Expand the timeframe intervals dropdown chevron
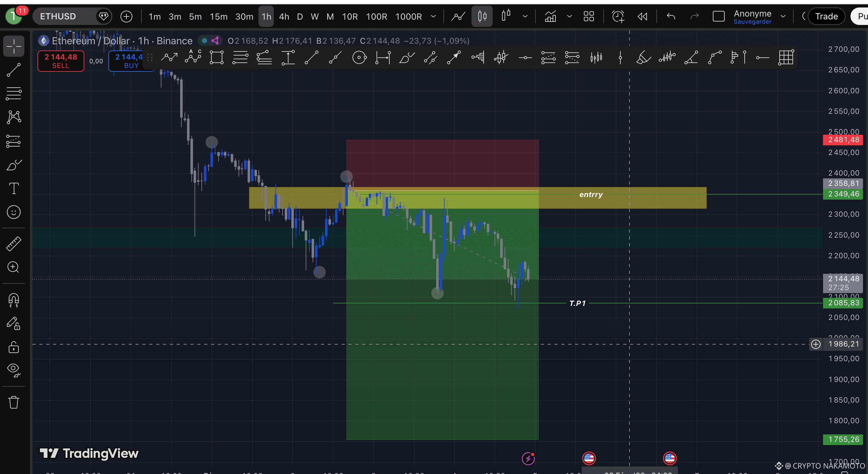Screen dimensions: 868x474 coord(433,16)
